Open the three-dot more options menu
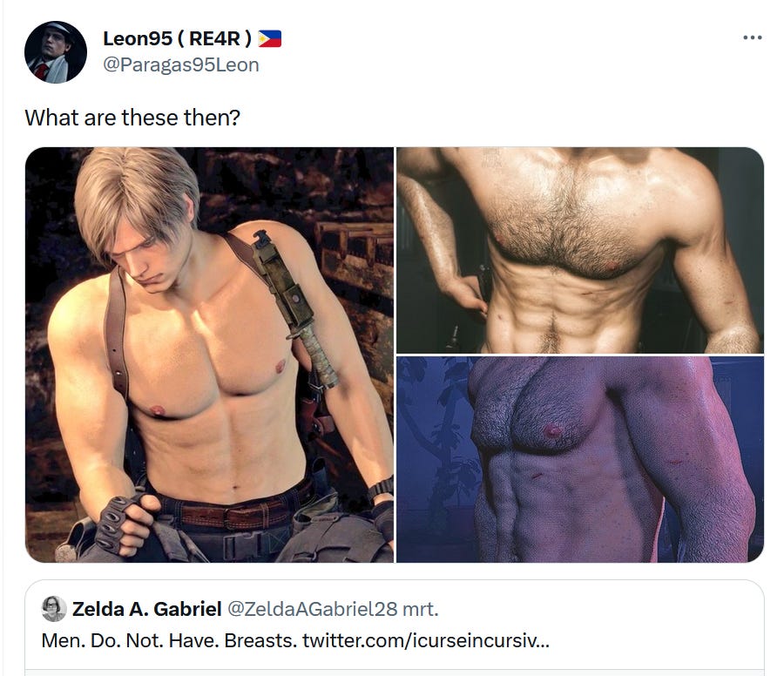 coord(753,37)
